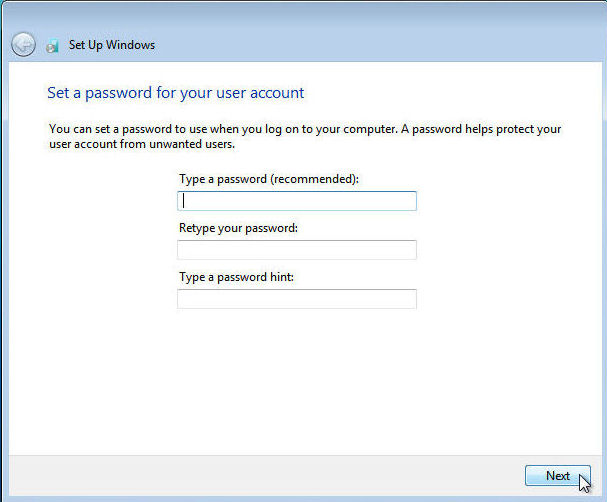Click blank white area below the hint field
Screen dimensions: 607x502
[x=300, y=380]
